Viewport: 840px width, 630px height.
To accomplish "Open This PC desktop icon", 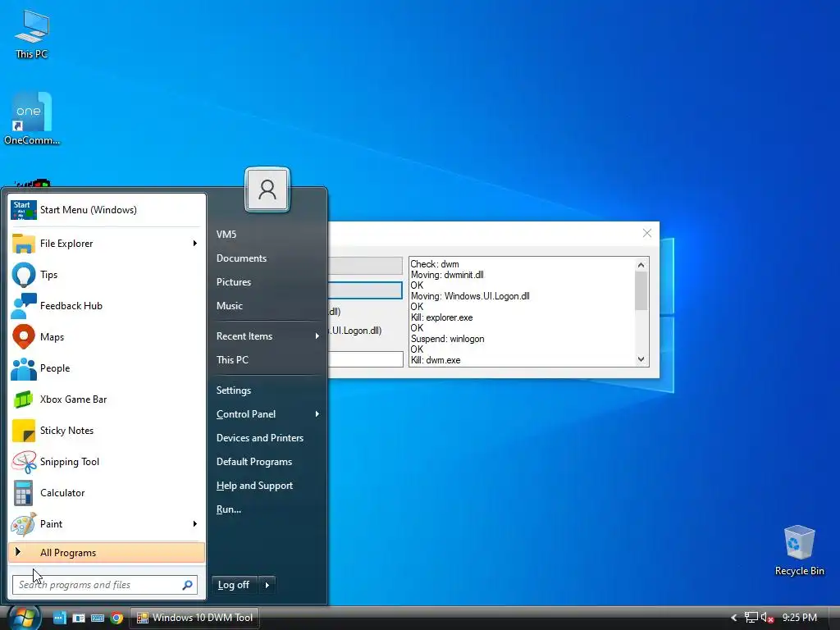I will point(32,34).
